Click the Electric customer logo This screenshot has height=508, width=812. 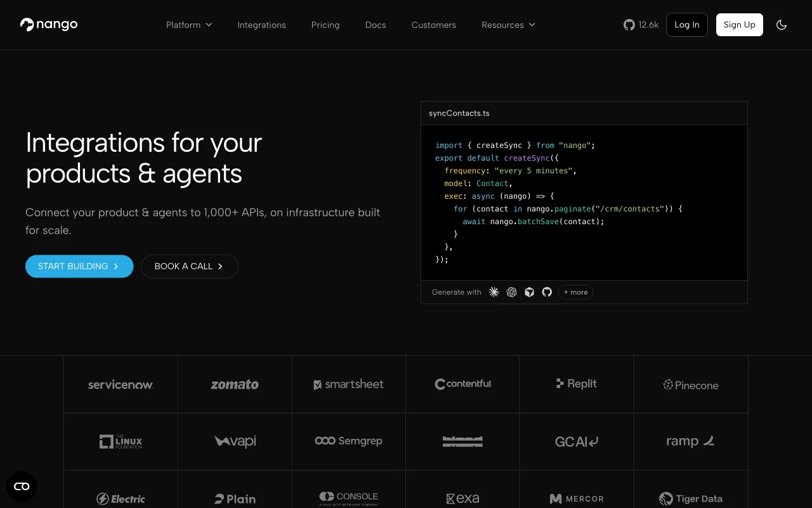click(121, 499)
